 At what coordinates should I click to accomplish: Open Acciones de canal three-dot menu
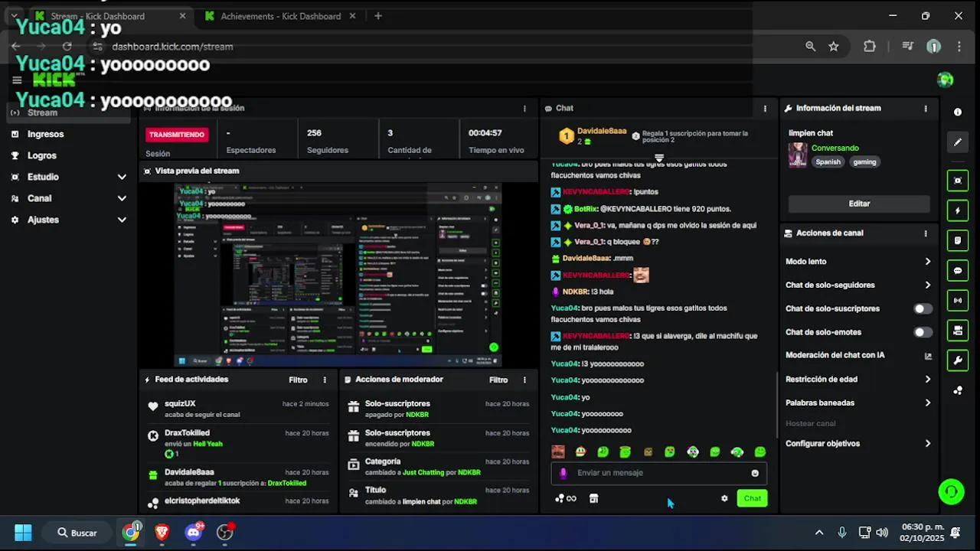[926, 233]
